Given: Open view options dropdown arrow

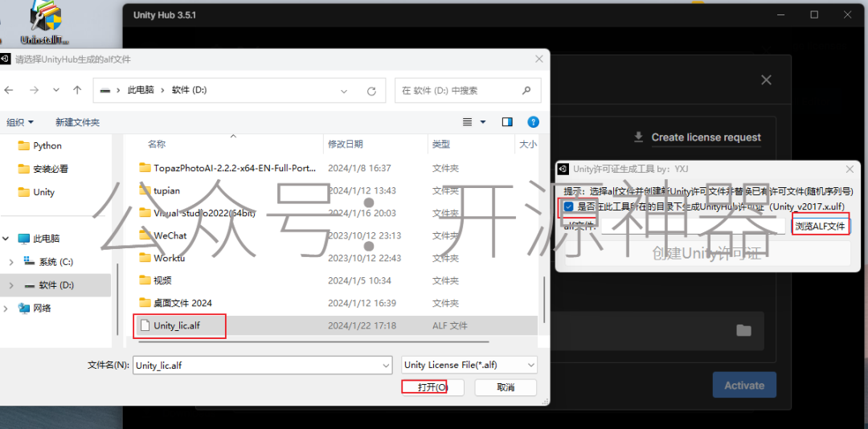Looking at the screenshot, I should [x=483, y=122].
